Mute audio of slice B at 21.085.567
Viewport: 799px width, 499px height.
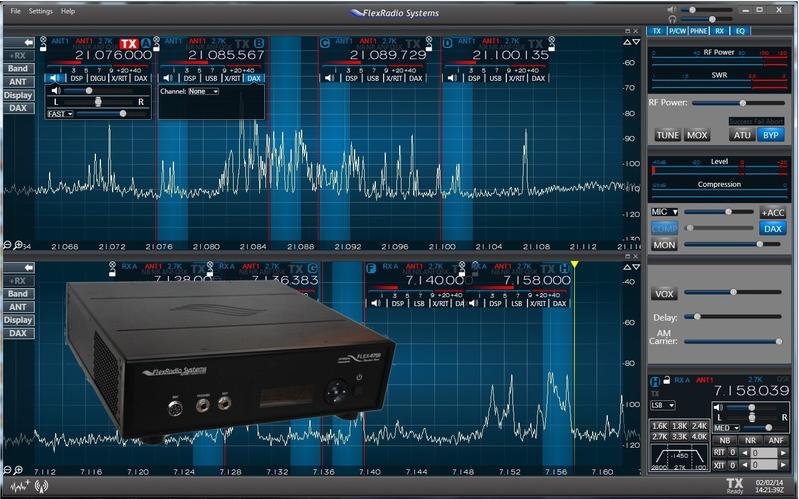(x=168, y=78)
